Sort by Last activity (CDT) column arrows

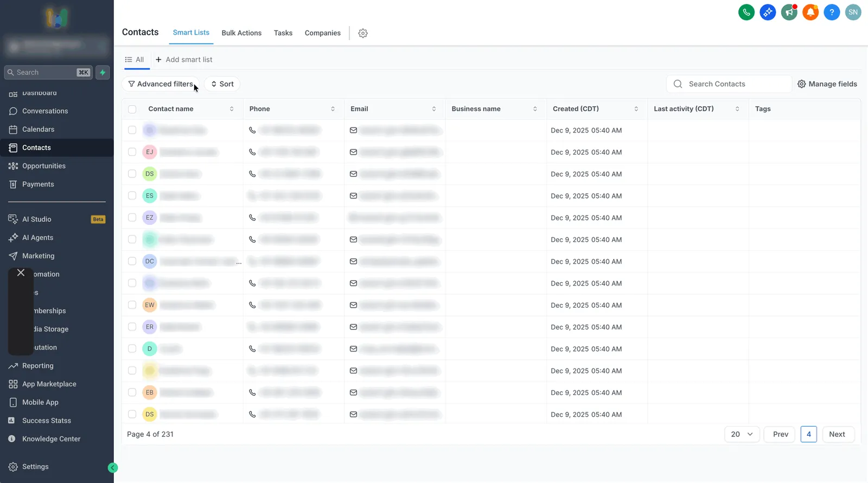point(737,109)
